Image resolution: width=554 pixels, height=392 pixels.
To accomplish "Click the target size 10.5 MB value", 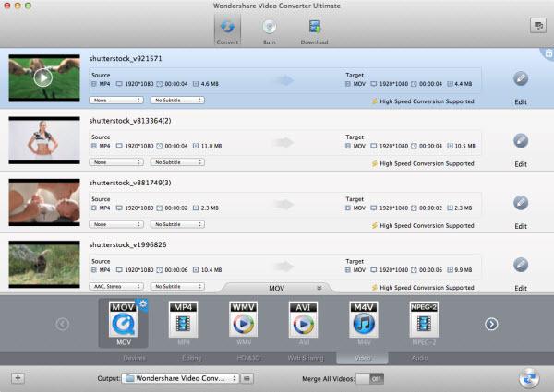I will [464, 146].
